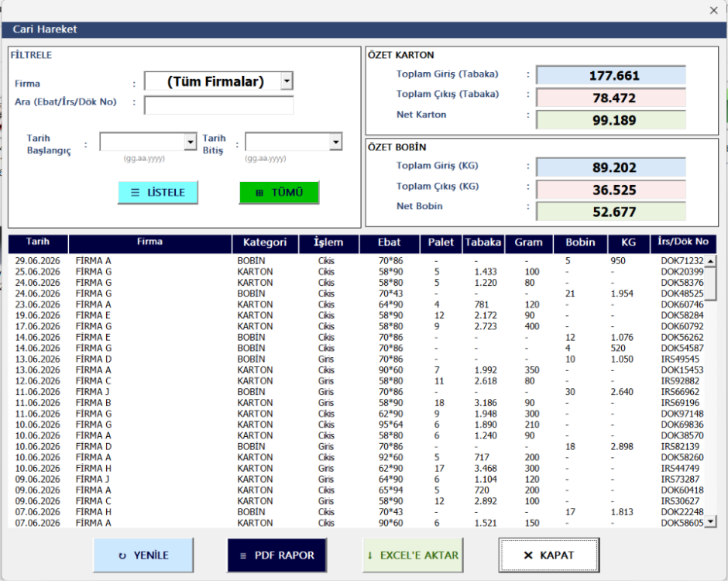
Task: Refresh data with YENİLE button
Action: (143, 555)
